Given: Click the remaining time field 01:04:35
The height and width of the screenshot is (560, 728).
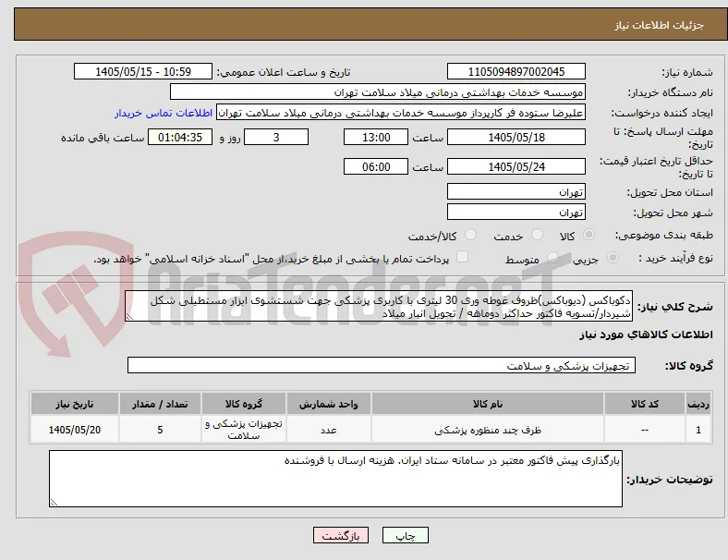Looking at the screenshot, I should tap(180, 138).
